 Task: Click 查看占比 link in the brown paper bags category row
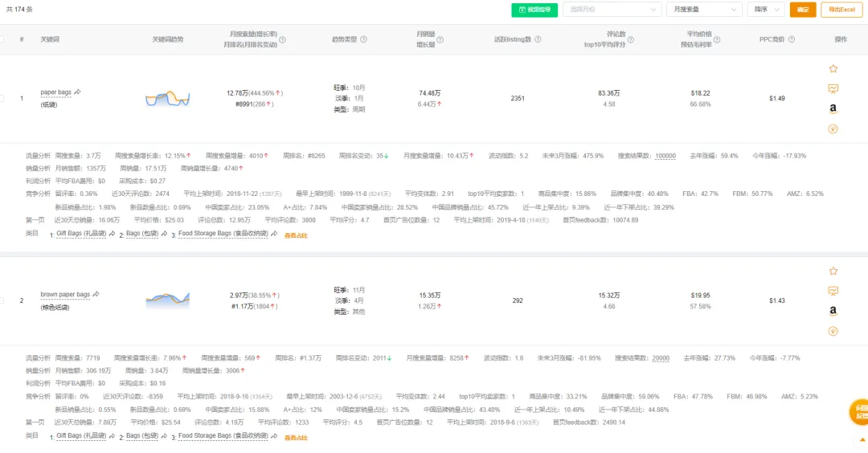tap(296, 438)
